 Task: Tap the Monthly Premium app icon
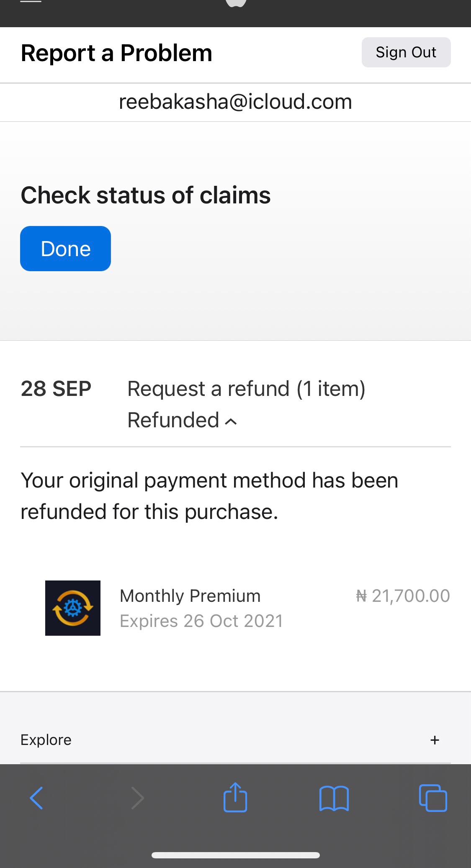(x=73, y=608)
